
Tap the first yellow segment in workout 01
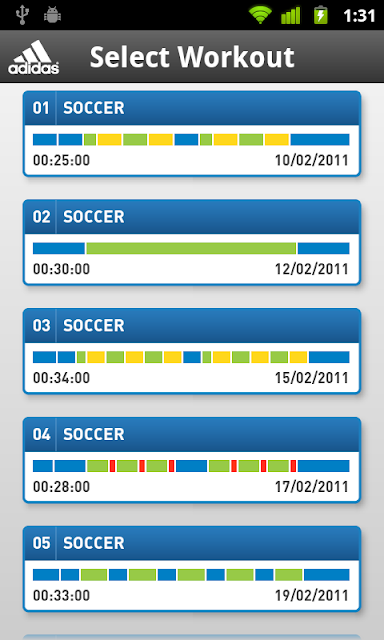(x=109, y=140)
